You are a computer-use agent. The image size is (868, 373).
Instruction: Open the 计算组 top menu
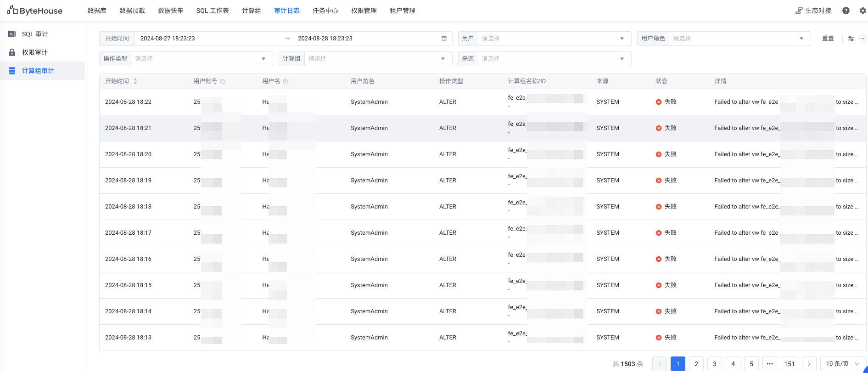[x=252, y=11]
